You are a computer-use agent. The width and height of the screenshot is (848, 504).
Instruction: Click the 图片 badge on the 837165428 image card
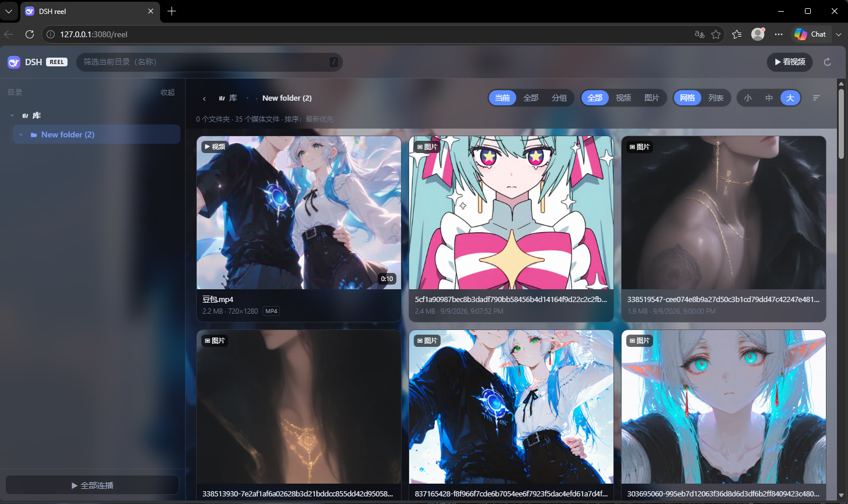click(427, 340)
